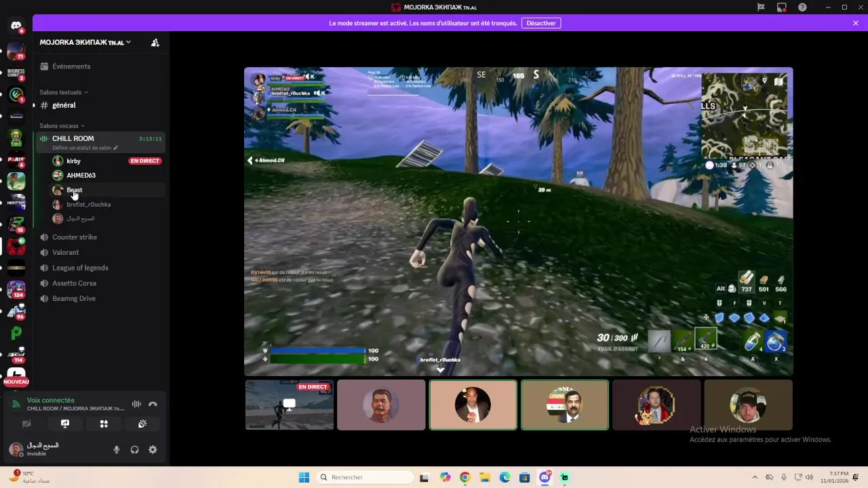Viewport: 868px width, 488px height.
Task: Click the NOUVEAU badge in server list
Action: coord(16,382)
